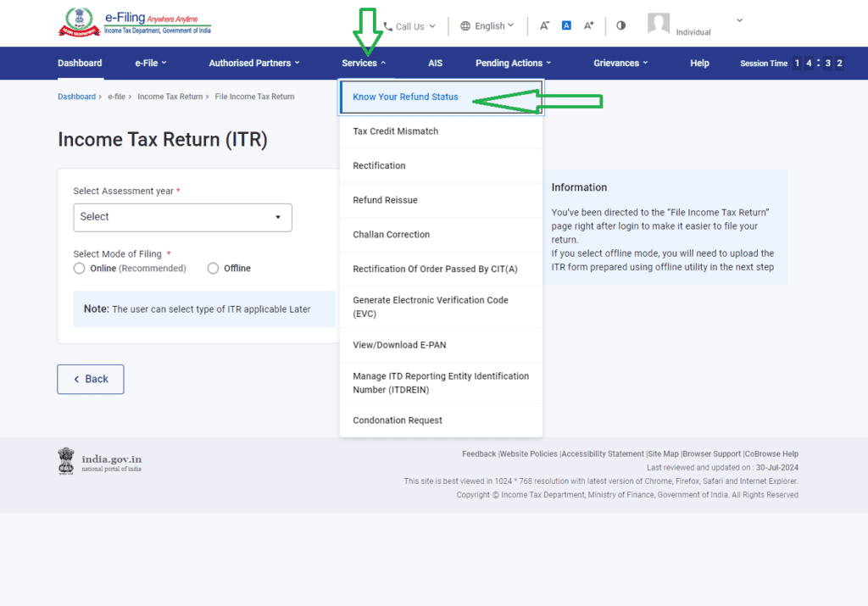The image size is (868, 606).
Task: Click the india.gov.in national portal logo
Action: pyautogui.click(x=100, y=460)
